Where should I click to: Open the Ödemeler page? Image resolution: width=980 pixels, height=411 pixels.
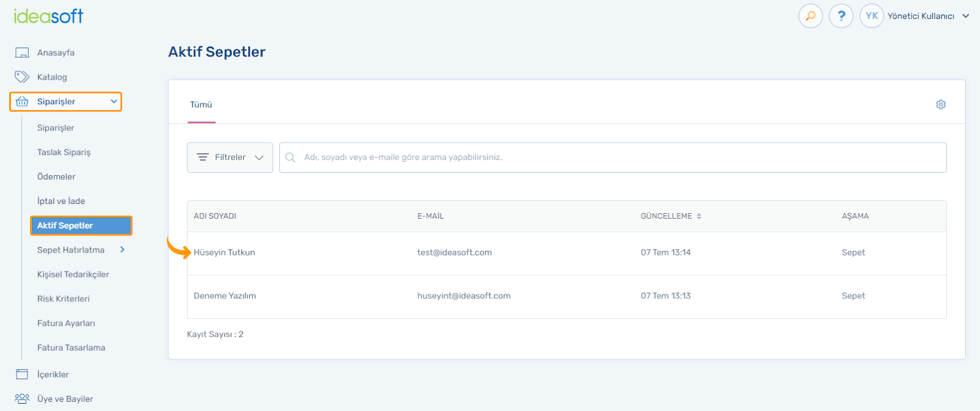56,176
